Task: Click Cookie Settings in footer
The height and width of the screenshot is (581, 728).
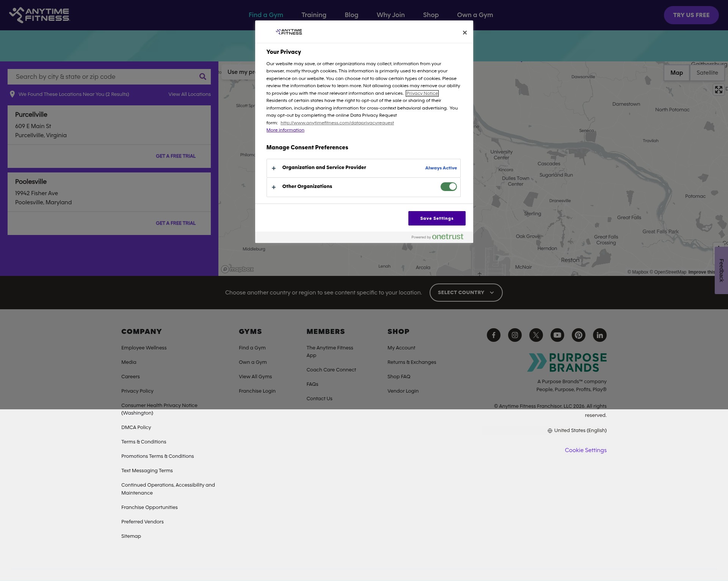Action: point(586,450)
